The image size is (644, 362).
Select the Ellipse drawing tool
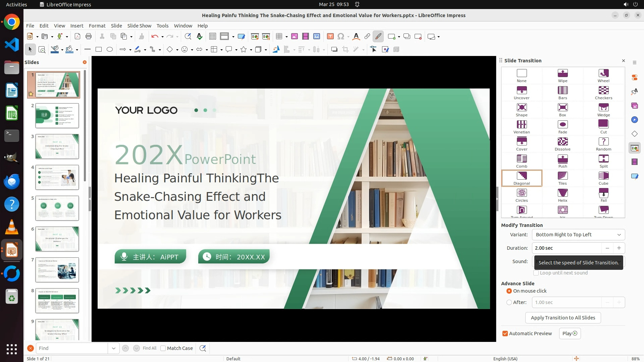(x=110, y=50)
